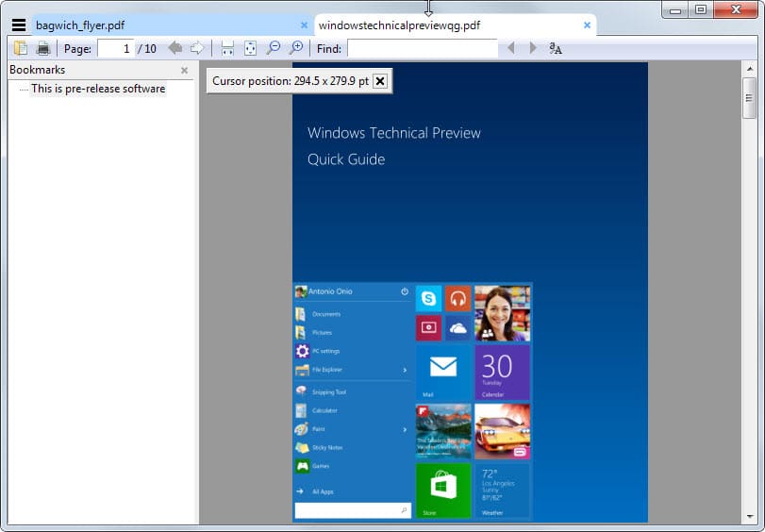
Task: Find the previous match arrow
Action: click(511, 48)
